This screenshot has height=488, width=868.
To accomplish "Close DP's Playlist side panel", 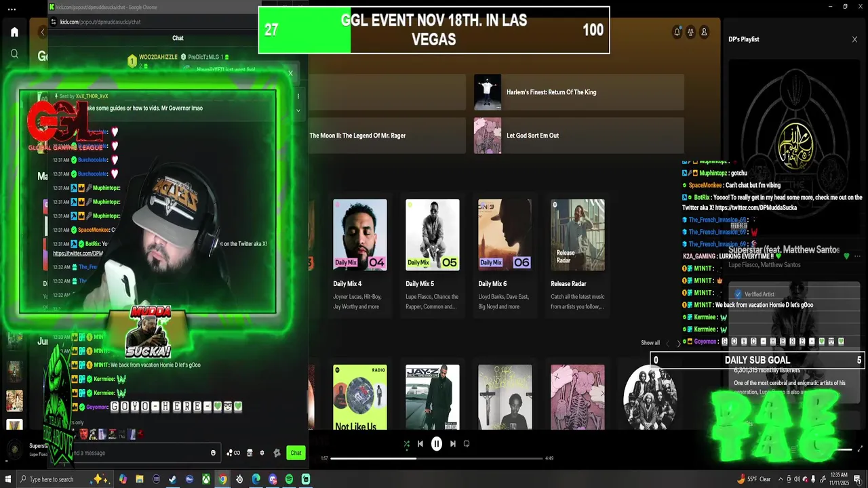I will click(x=854, y=39).
